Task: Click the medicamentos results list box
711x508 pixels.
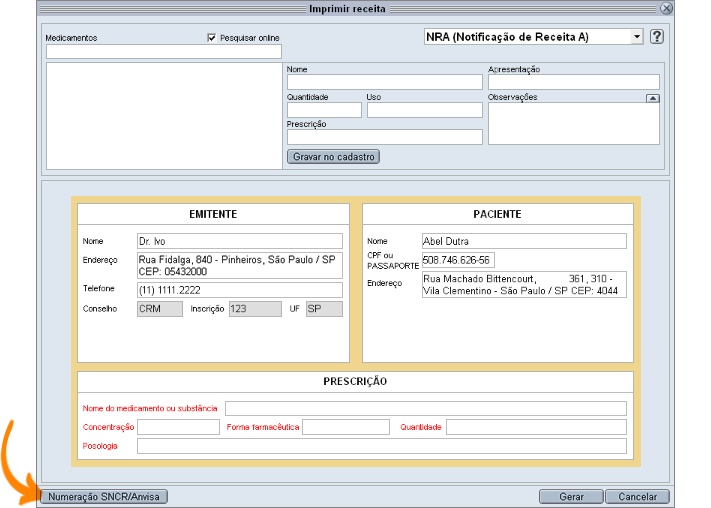Action: coord(164,116)
